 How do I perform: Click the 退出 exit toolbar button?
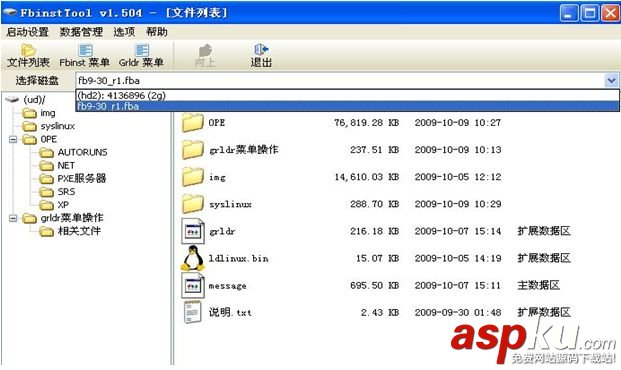[x=261, y=56]
